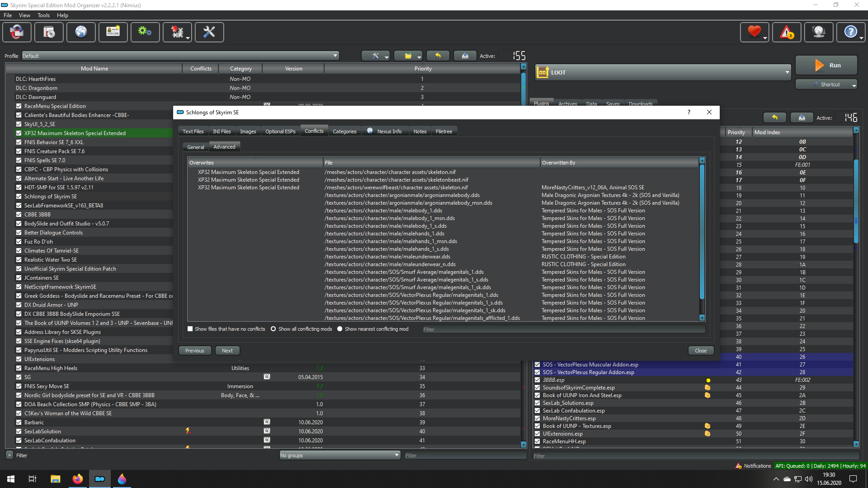The width and height of the screenshot is (868, 488).
Task: Uncheck RaceMenu Special Edition mod
Action: click(x=19, y=106)
